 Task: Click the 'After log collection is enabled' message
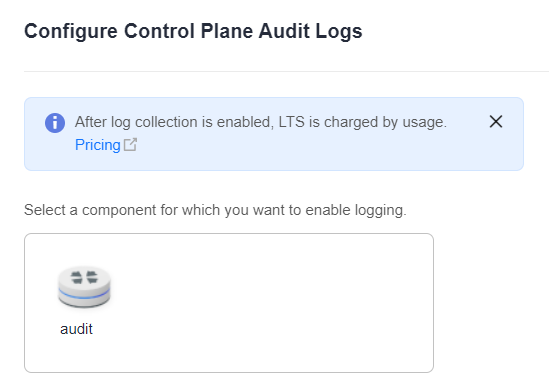click(261, 122)
